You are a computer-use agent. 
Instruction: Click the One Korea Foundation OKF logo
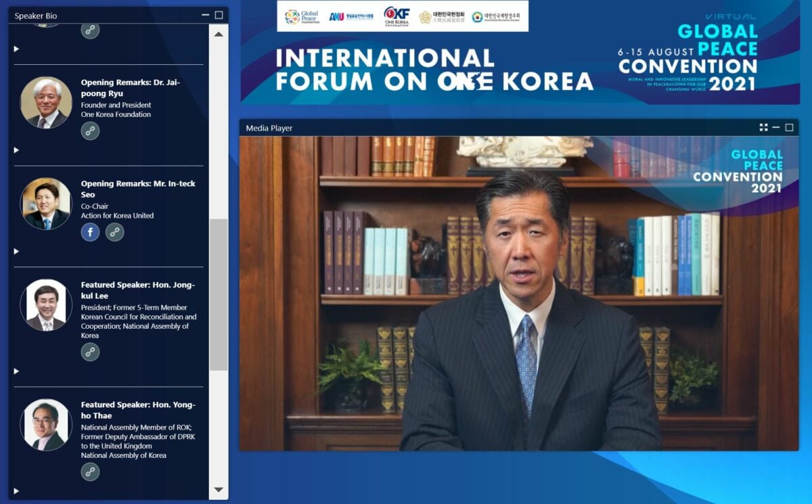click(x=397, y=16)
